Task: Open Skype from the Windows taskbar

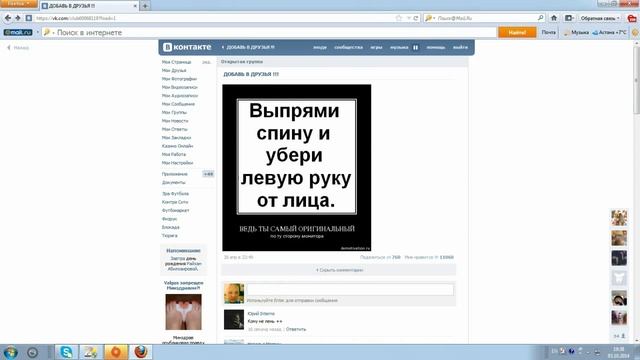Action: (66, 352)
